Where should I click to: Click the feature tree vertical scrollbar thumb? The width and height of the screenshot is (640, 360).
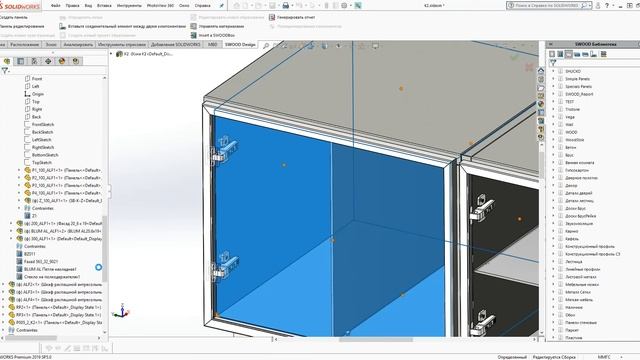pos(104,249)
